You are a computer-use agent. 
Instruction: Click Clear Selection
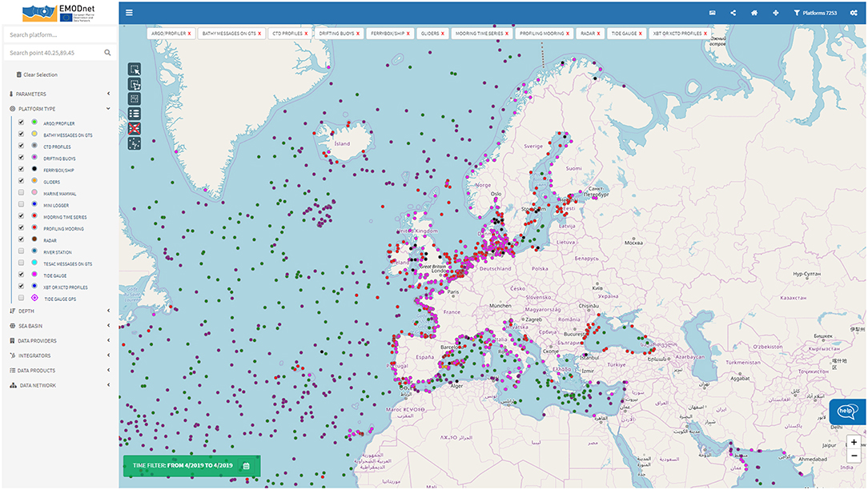pos(37,74)
